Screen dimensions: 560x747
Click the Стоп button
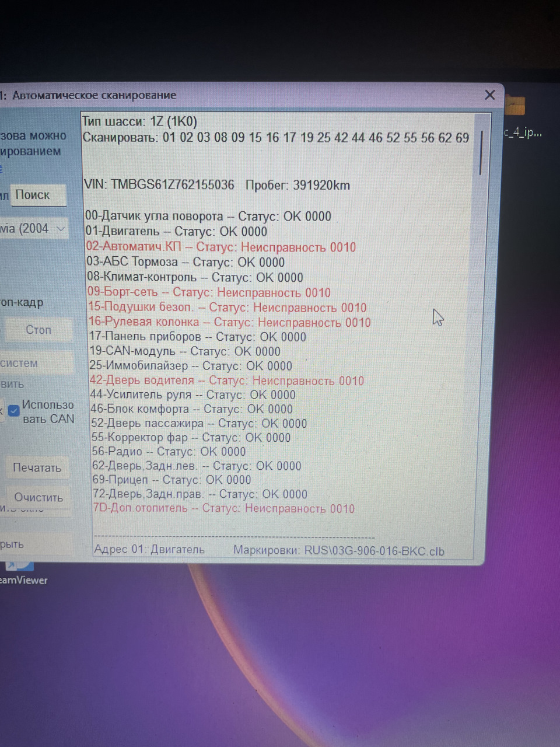tap(38, 330)
